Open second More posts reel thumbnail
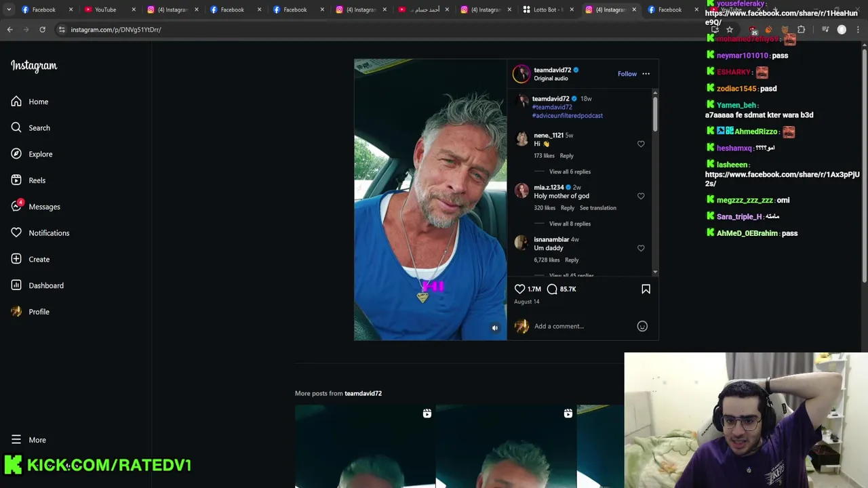Screen dimensions: 868x488 point(506,447)
